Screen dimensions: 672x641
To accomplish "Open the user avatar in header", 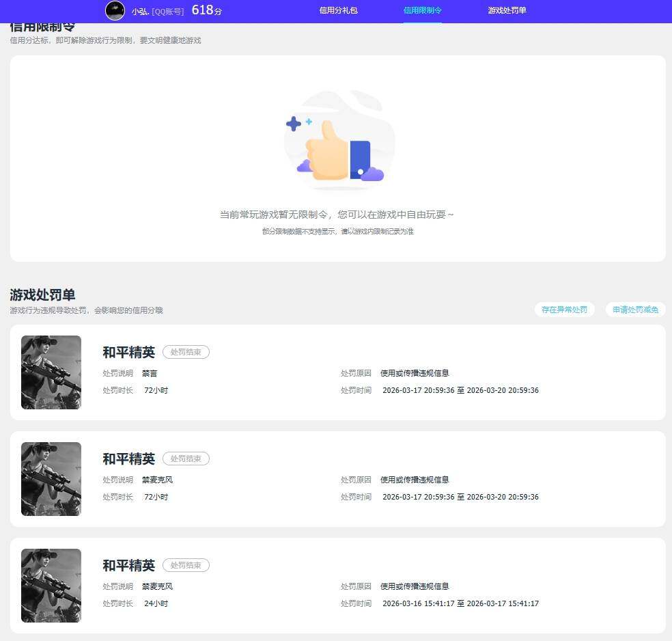I will pos(115,10).
